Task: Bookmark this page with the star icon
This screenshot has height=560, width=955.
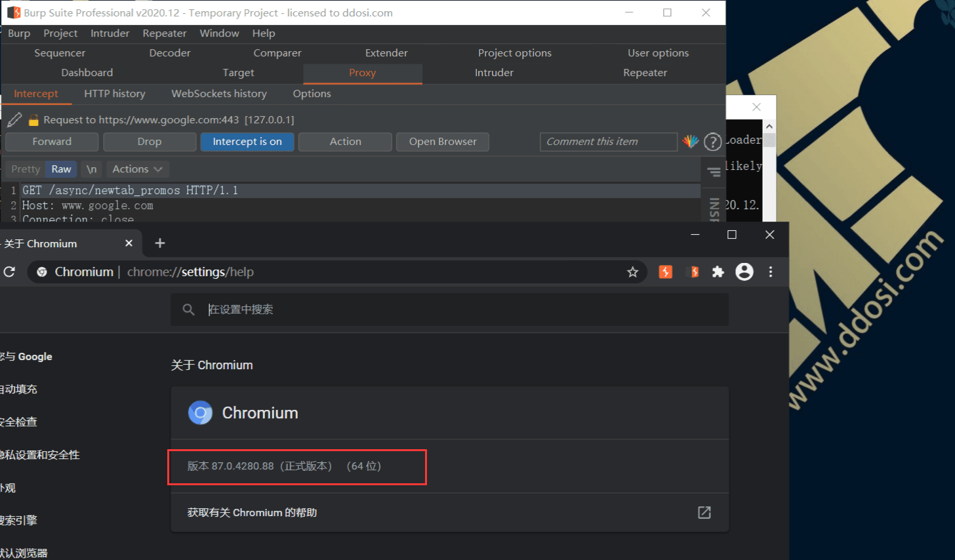Action: click(632, 271)
